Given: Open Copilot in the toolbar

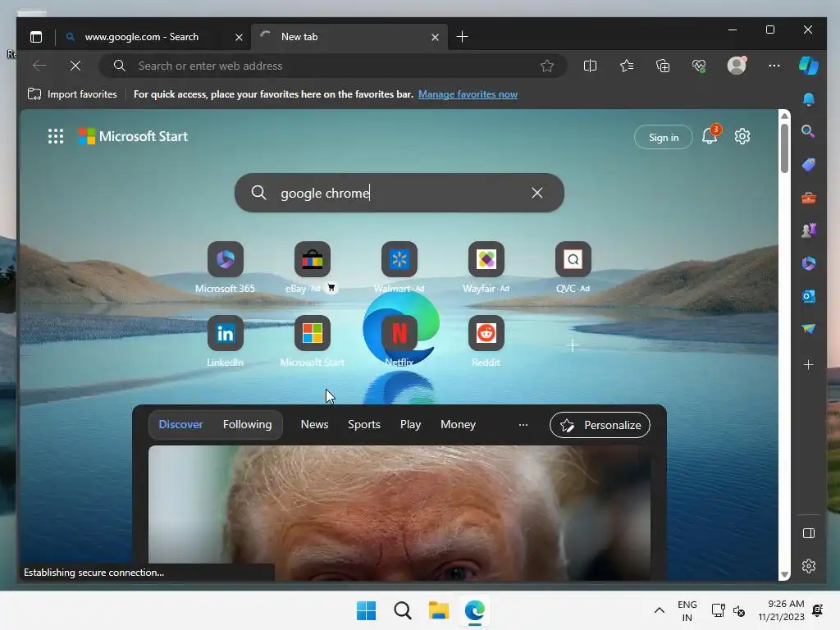Looking at the screenshot, I should [808, 66].
